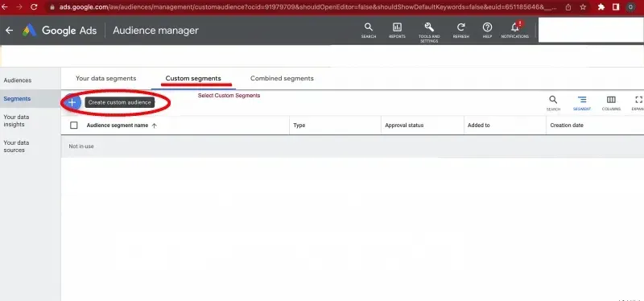Image resolution: width=644 pixels, height=301 pixels.
Task: Click browser back arrow
Action: point(5,7)
